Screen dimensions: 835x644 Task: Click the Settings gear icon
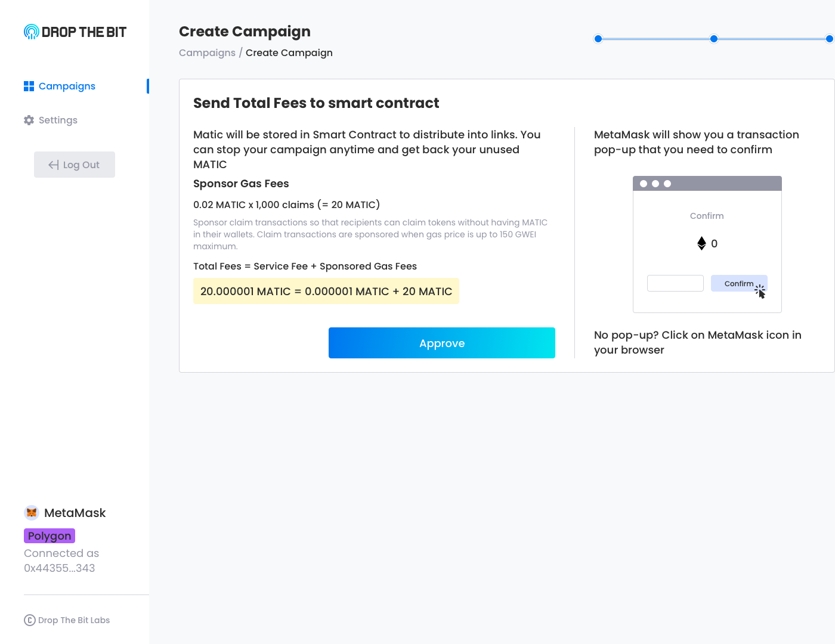[x=29, y=120]
